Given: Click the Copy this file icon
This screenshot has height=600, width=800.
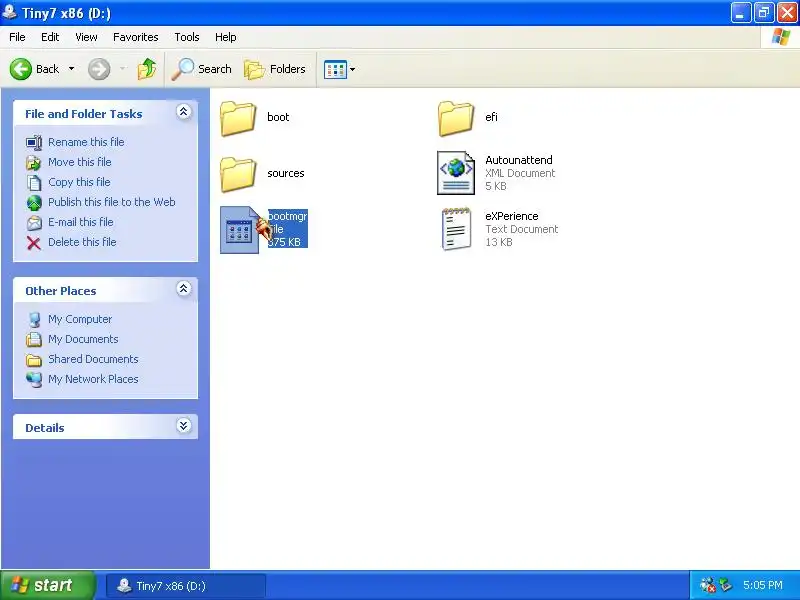Looking at the screenshot, I should pos(34,182).
